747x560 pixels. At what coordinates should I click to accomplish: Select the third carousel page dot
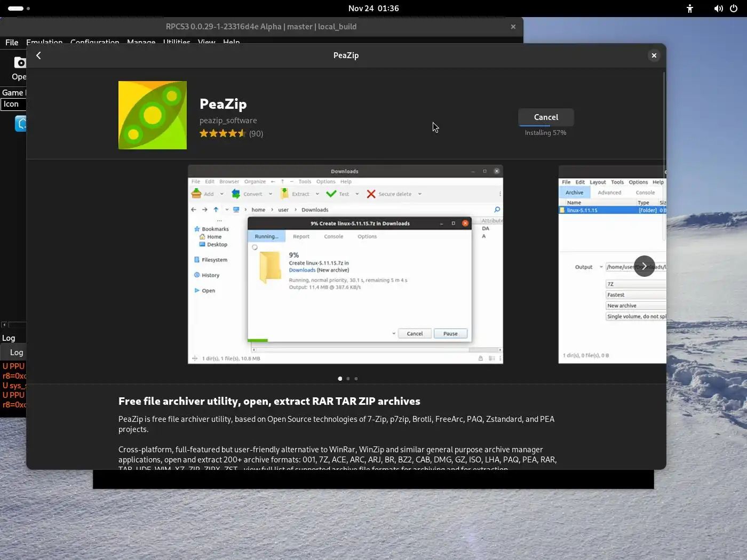pos(356,379)
